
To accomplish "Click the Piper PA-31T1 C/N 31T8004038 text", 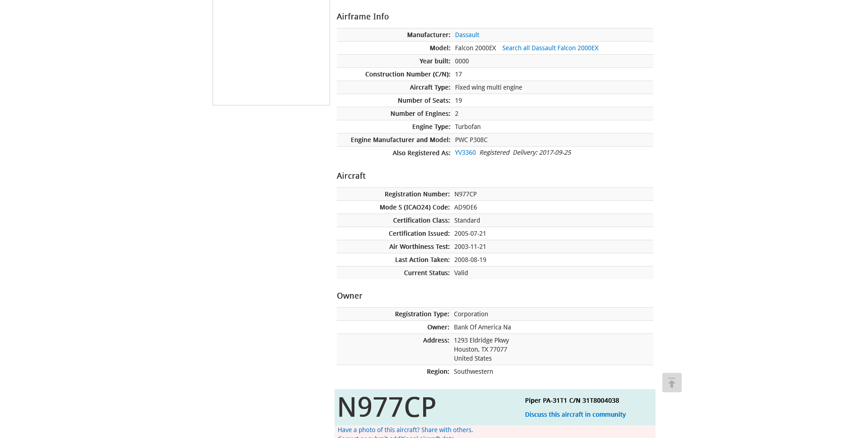I will [572, 400].
